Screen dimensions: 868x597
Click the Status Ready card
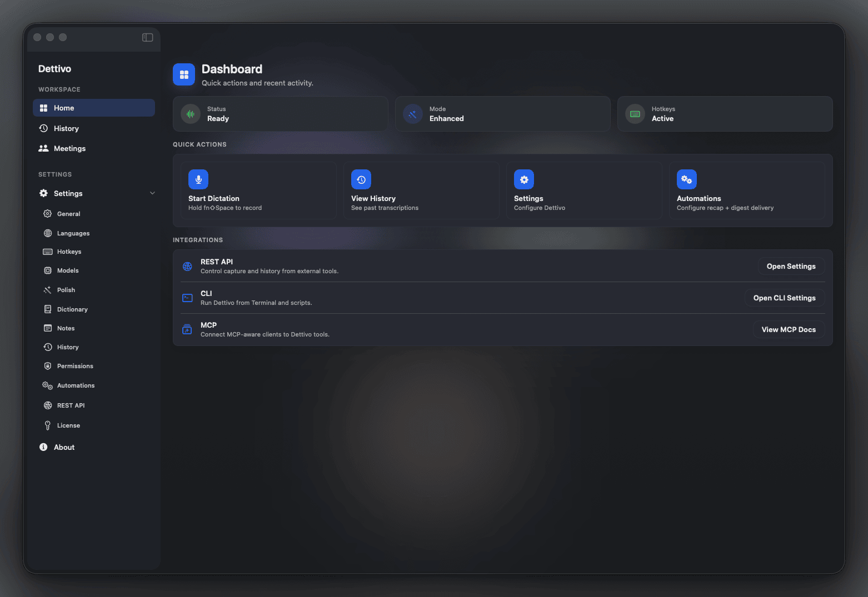281,114
